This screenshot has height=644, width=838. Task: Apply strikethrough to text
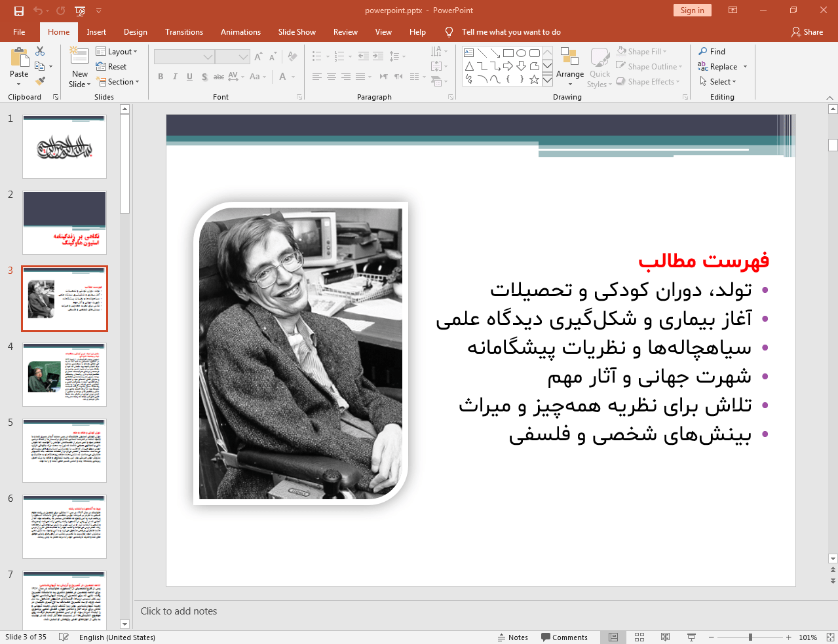click(218, 77)
